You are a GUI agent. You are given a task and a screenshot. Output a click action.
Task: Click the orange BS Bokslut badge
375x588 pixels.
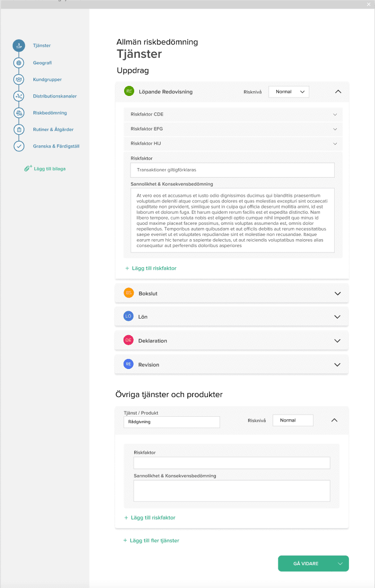pyautogui.click(x=128, y=293)
